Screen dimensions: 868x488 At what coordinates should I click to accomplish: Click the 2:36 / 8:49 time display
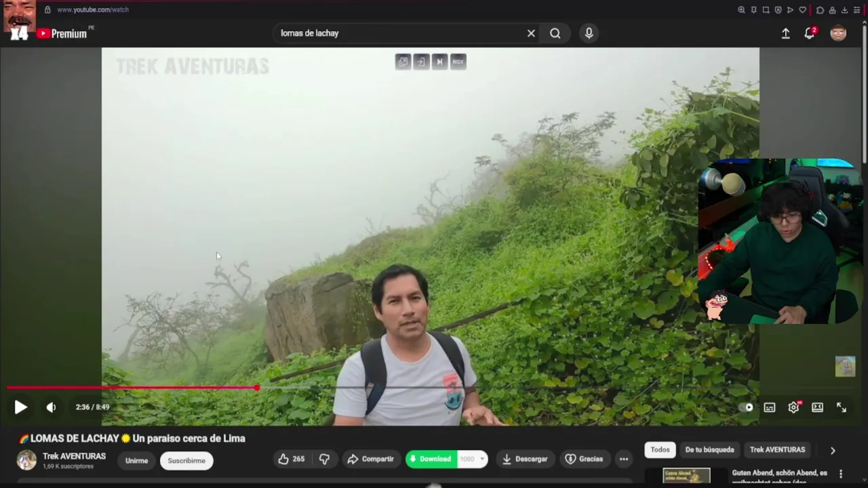tap(92, 407)
